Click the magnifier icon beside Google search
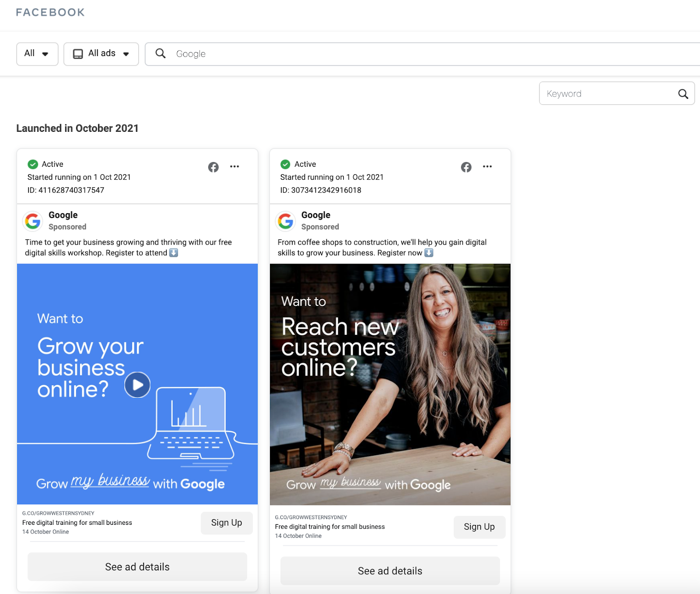The width and height of the screenshot is (700, 594). [x=161, y=53]
